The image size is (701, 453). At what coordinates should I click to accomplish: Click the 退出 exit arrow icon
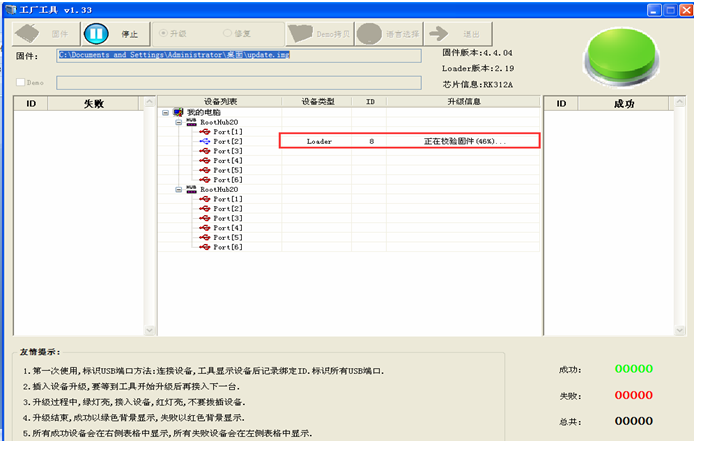tap(438, 32)
